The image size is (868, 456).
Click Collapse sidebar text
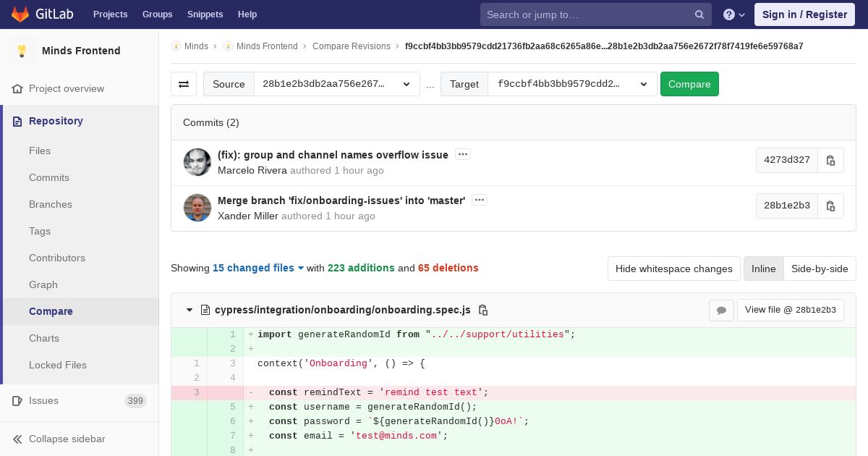coord(67,439)
